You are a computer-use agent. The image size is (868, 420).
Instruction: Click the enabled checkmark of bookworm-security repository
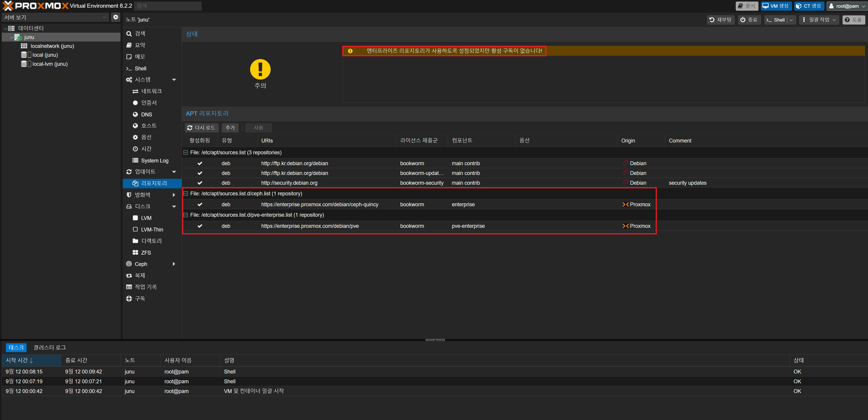[200, 183]
